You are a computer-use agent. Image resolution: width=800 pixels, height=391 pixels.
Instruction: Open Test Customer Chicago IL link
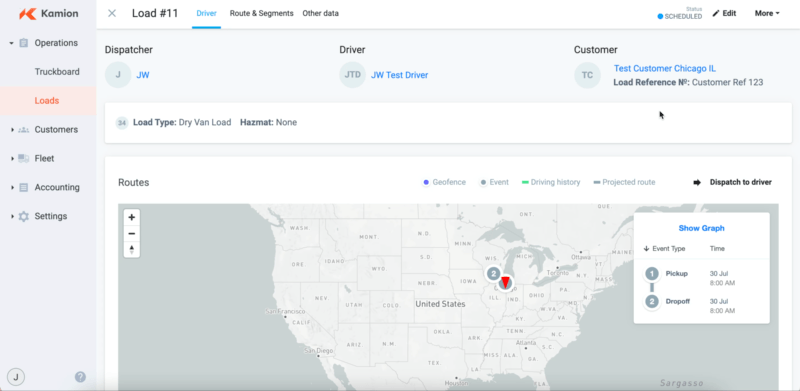(x=664, y=68)
